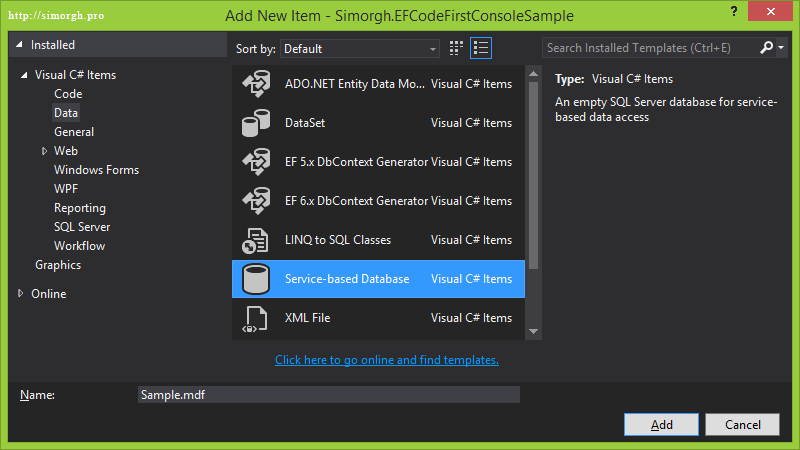Select the Service-based Database icon

click(x=256, y=279)
